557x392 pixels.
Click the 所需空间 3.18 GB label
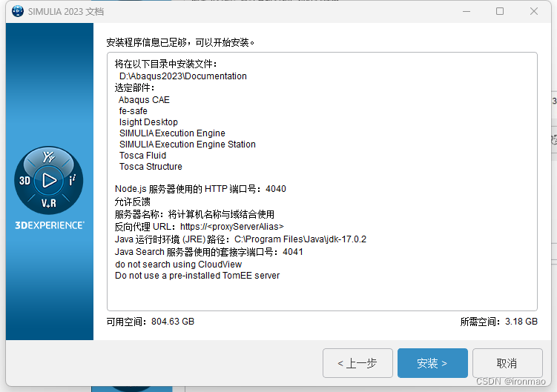coord(498,322)
